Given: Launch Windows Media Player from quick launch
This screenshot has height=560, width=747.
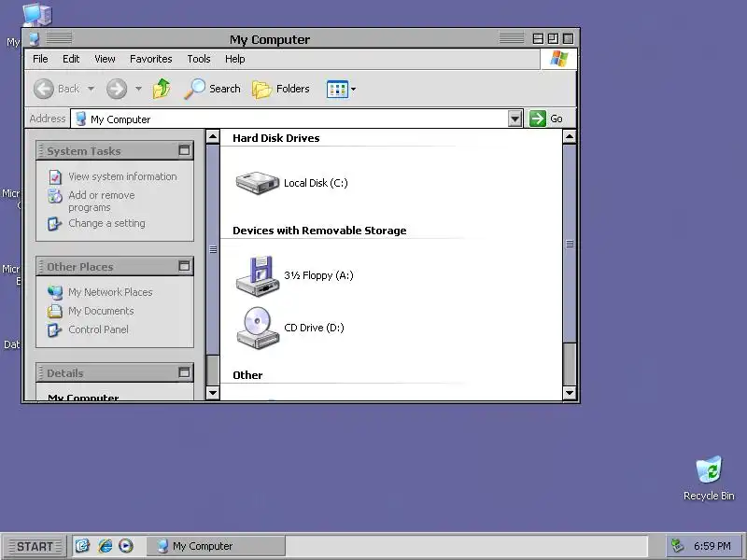Looking at the screenshot, I should pos(126,546).
